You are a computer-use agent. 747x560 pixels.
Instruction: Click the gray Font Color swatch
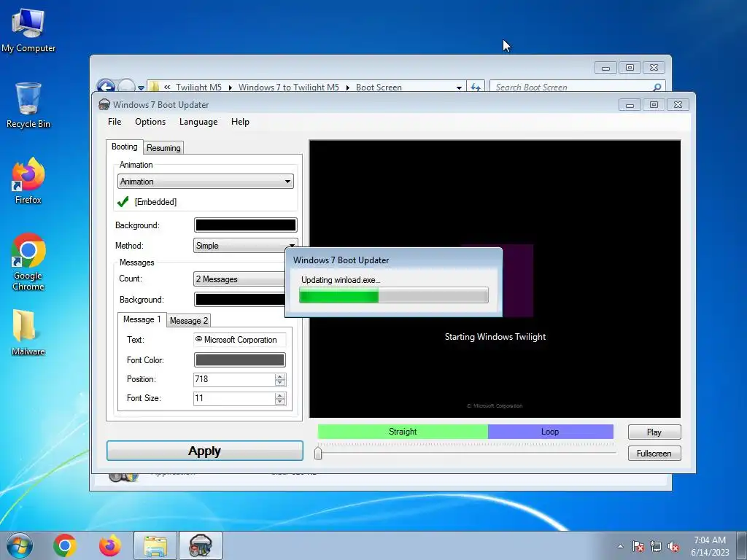(x=239, y=360)
